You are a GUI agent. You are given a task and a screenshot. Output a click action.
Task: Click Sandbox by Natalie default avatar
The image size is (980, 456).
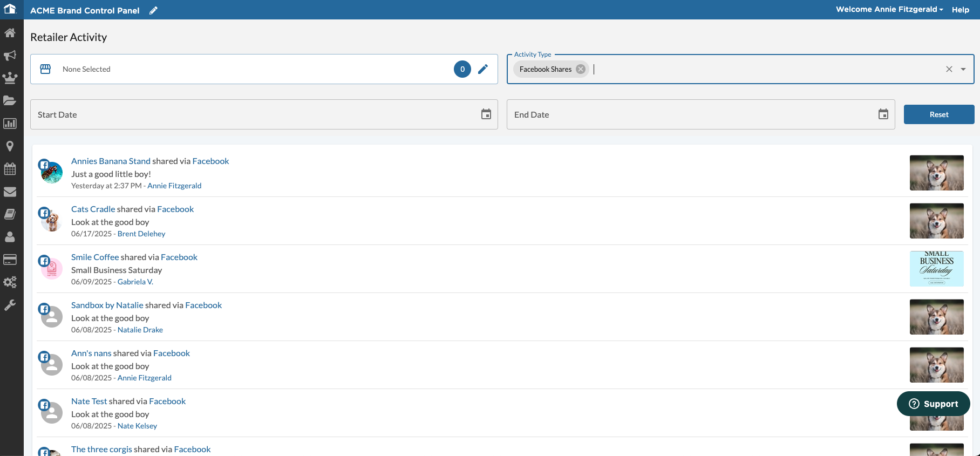pyautogui.click(x=52, y=317)
